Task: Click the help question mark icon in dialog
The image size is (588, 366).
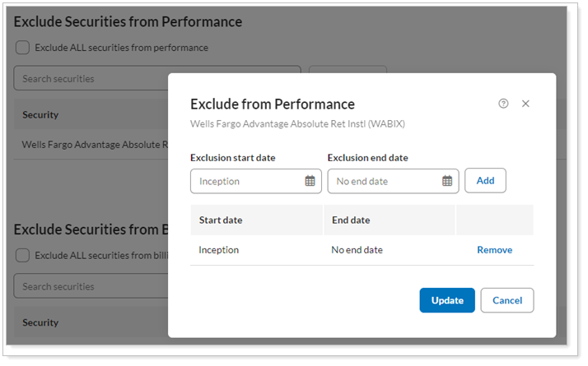Action: [x=503, y=104]
